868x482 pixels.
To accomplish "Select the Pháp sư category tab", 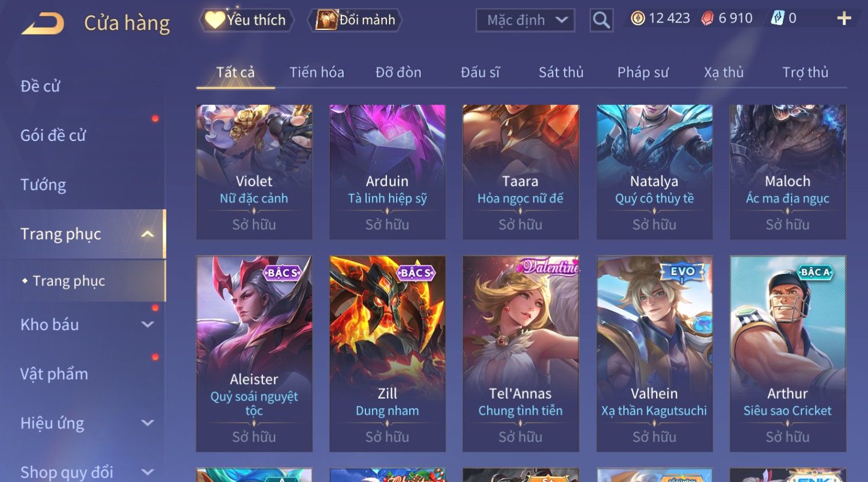I will [643, 72].
